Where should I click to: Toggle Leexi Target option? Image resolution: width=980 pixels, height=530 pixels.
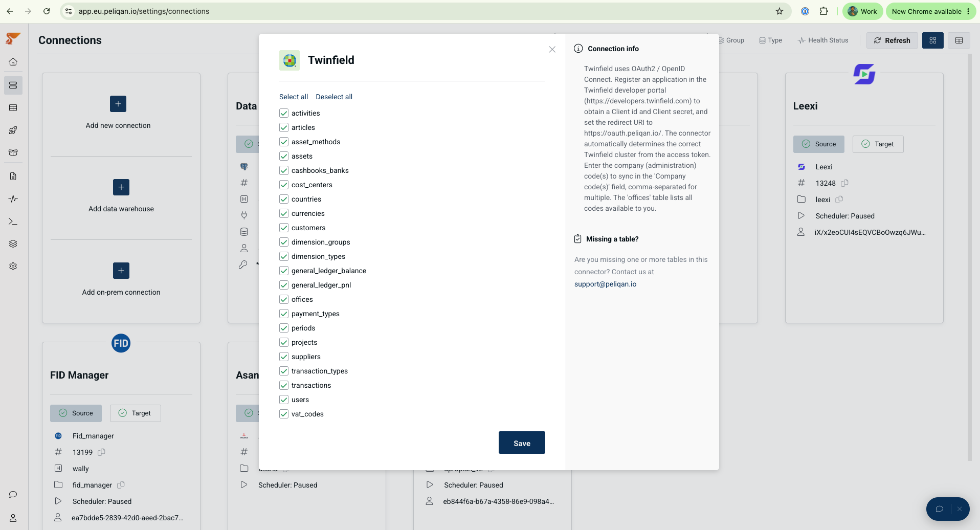[878, 144]
